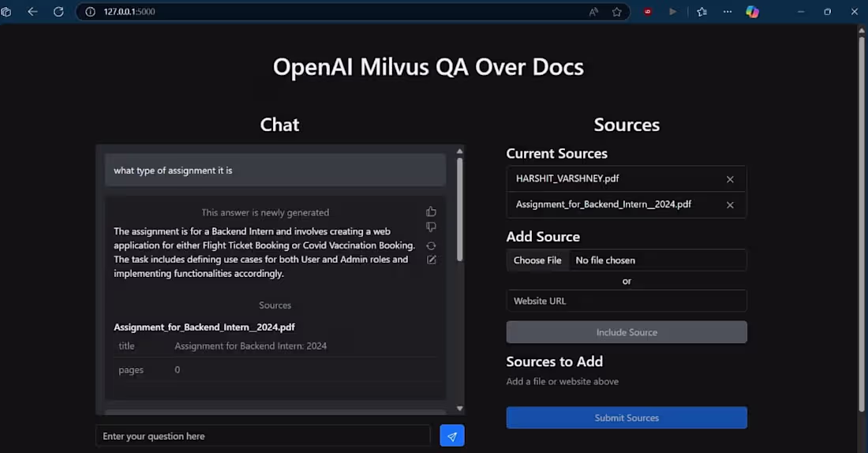Click the Include Source button

pos(627,332)
